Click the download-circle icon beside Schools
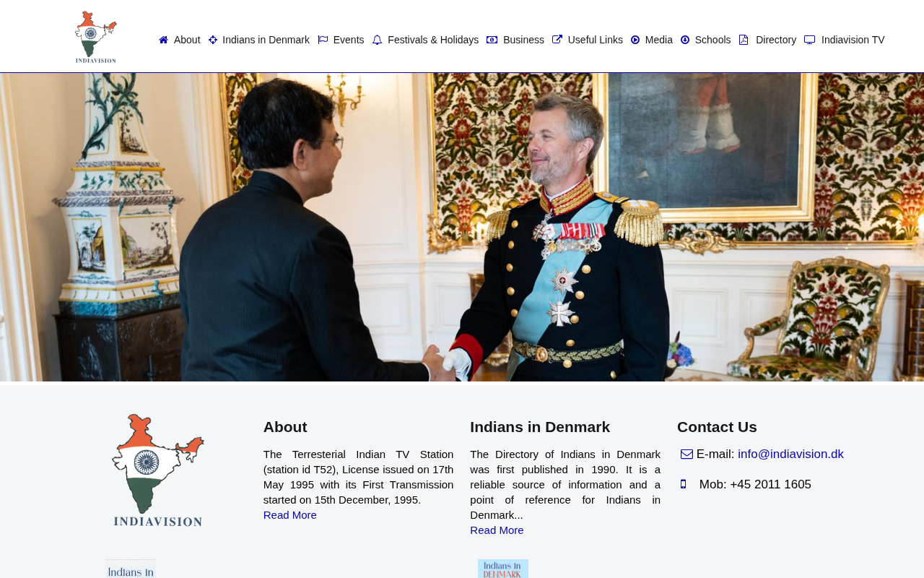The width and height of the screenshot is (924, 578). click(x=685, y=40)
